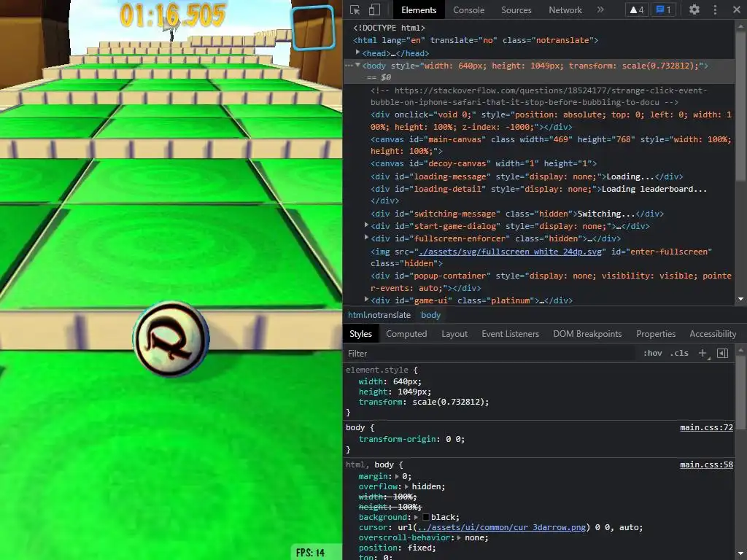Activate the inspect element picker
This screenshot has height=560, width=747.
click(x=355, y=9)
